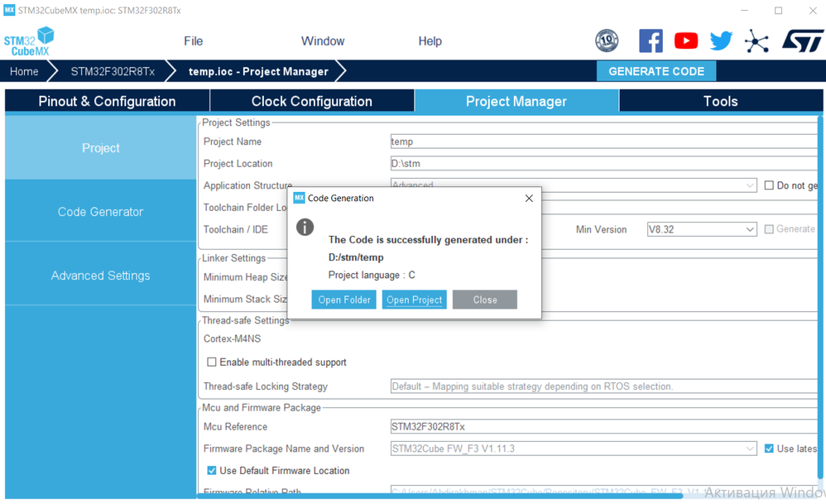Click the Mcu Reference field
Screen dimensions: 826x504
point(603,426)
